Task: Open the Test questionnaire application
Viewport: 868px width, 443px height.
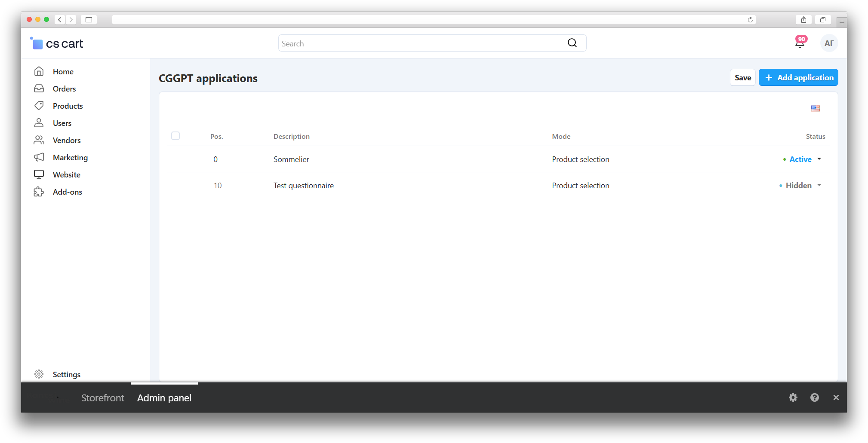Action: [x=304, y=185]
